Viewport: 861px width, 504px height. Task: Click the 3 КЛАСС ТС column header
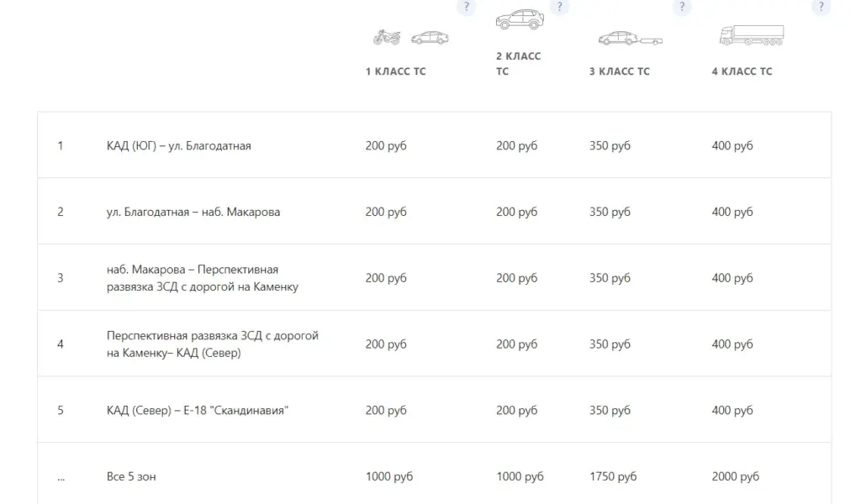coord(620,71)
